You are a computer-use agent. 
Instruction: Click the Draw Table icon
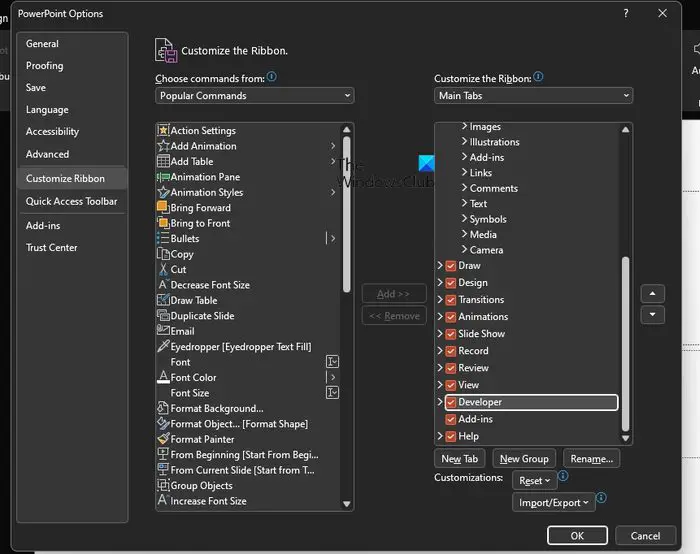pos(163,300)
